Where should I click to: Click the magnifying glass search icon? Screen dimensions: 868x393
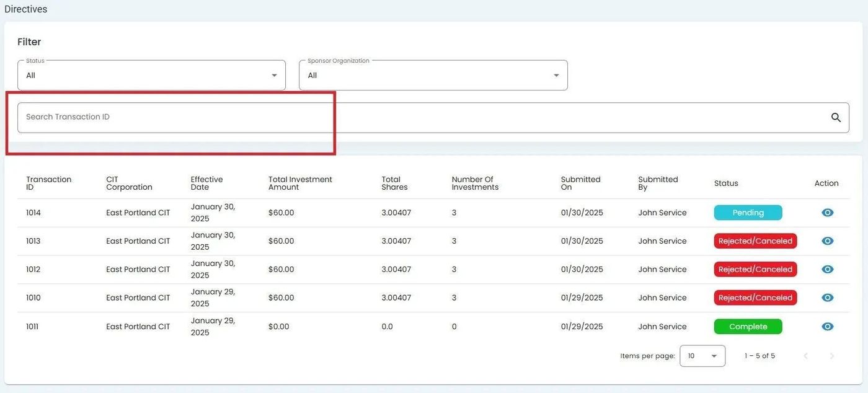(836, 118)
